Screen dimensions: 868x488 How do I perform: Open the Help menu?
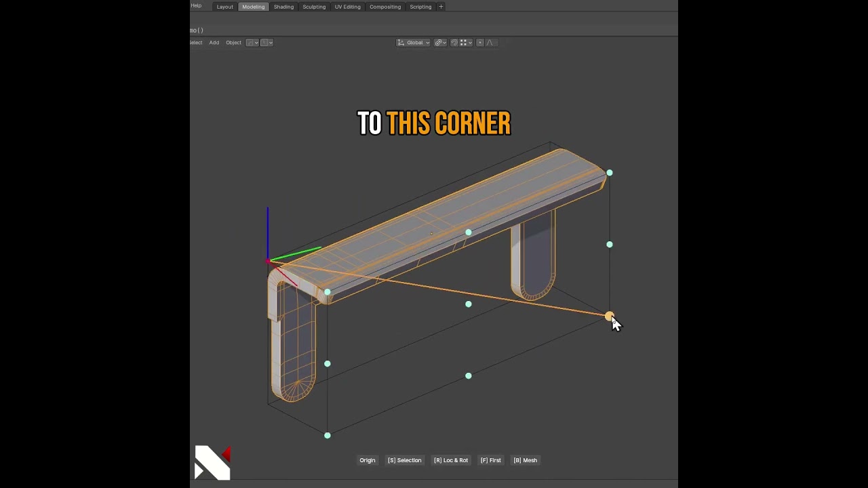click(196, 5)
